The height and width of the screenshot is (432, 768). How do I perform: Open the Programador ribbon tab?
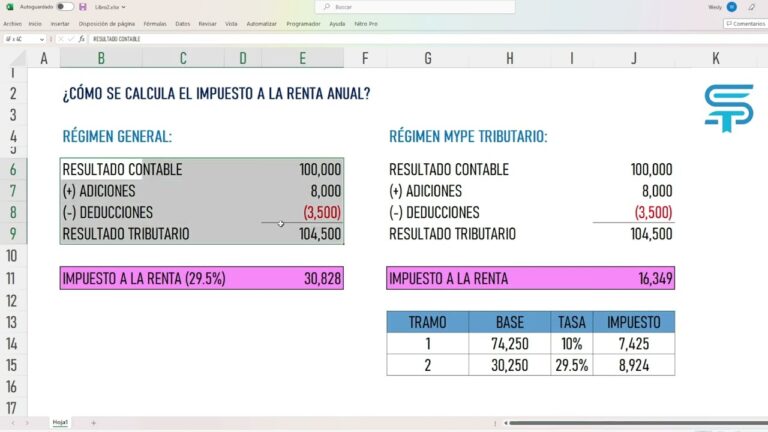[303, 24]
